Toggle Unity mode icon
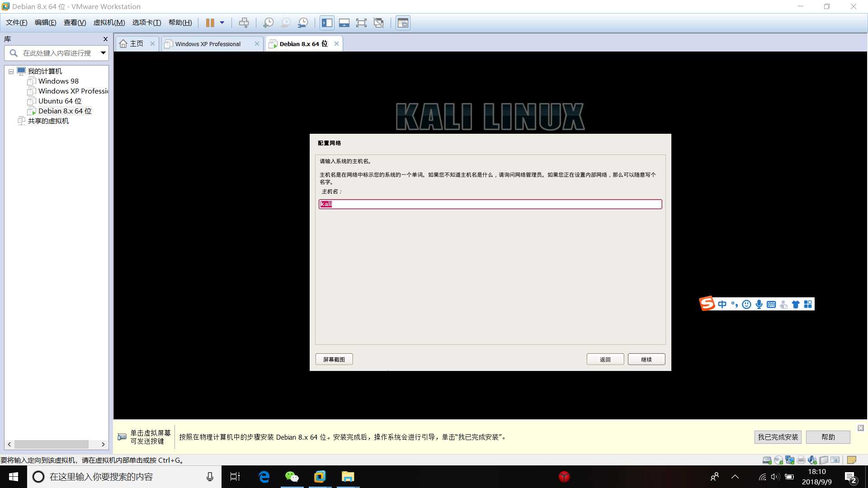 (x=379, y=23)
